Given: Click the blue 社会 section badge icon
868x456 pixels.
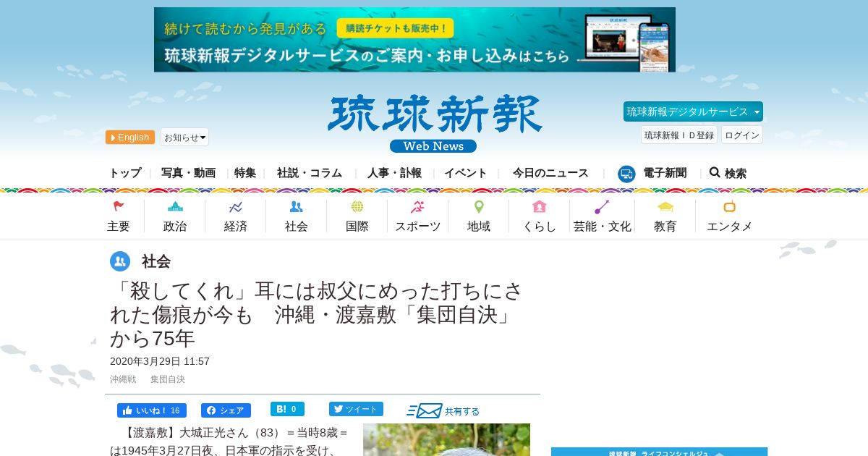Looking at the screenshot, I should (120, 261).
